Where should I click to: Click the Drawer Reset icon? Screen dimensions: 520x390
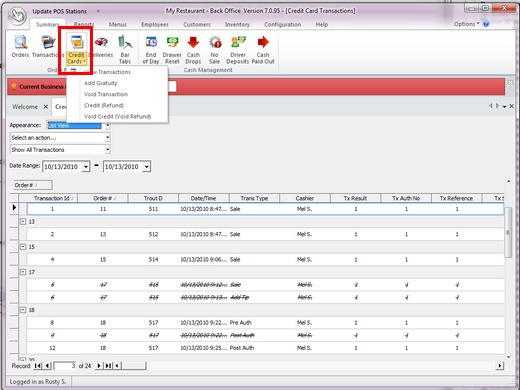pos(172,50)
